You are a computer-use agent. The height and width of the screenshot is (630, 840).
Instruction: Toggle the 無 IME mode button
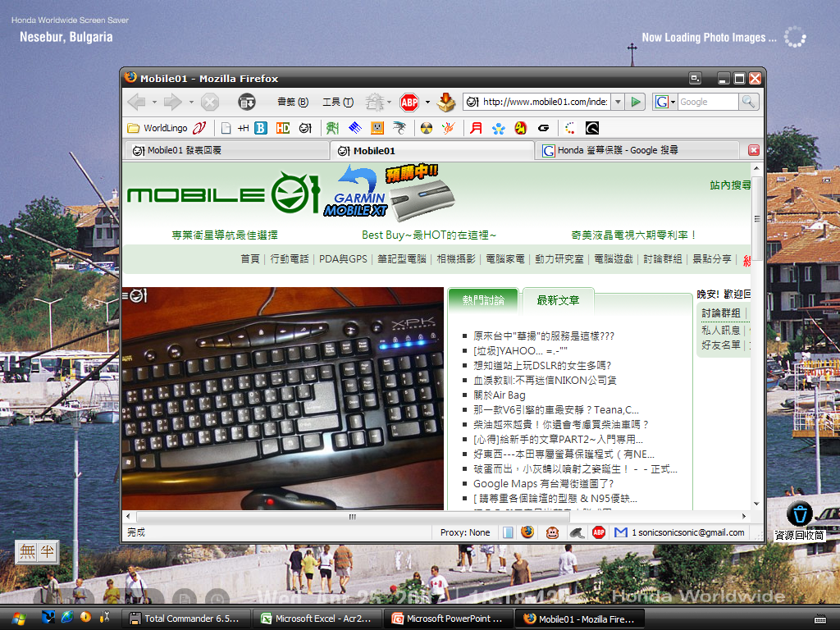click(27, 552)
